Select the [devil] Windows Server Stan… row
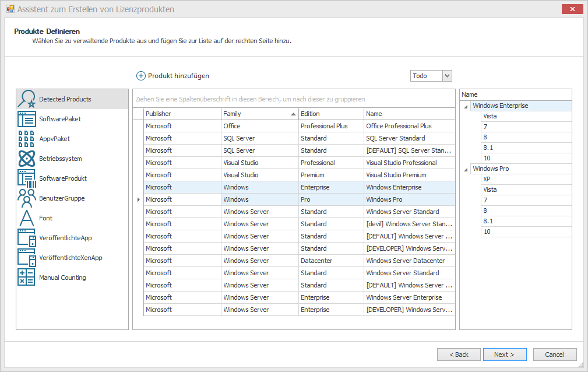588x372 pixels. tap(300, 224)
